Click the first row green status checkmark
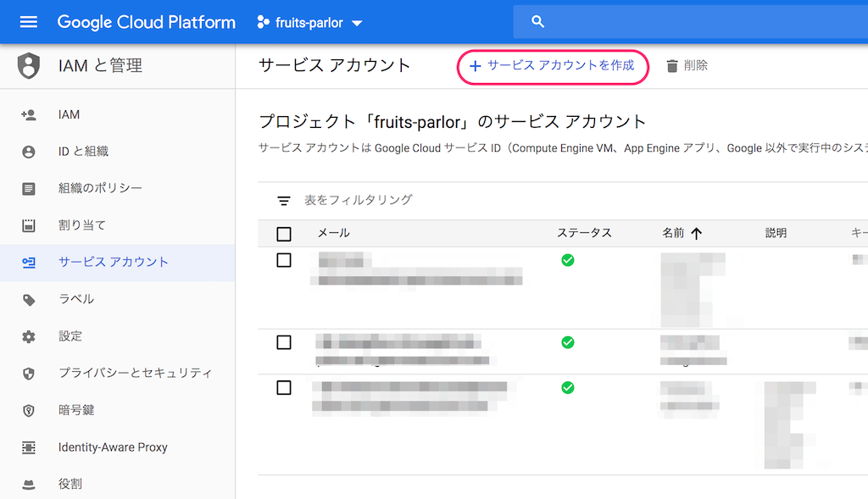This screenshot has width=868, height=499. [567, 260]
